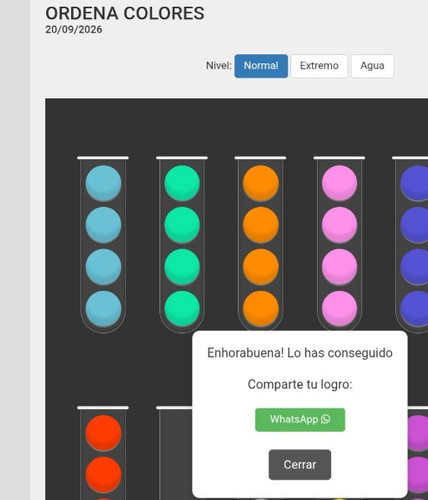The height and width of the screenshot is (500, 428).
Task: Click the date 20/09/2026
Action: coord(74,30)
